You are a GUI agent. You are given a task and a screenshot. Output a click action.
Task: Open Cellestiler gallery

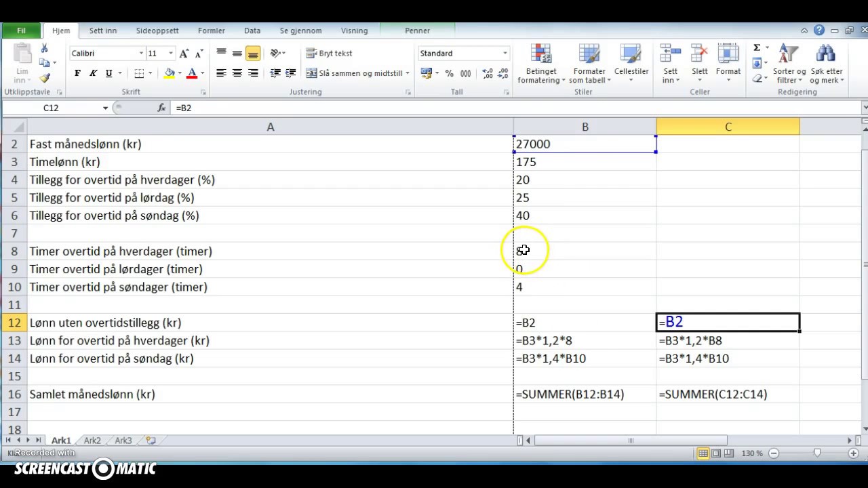click(631, 64)
